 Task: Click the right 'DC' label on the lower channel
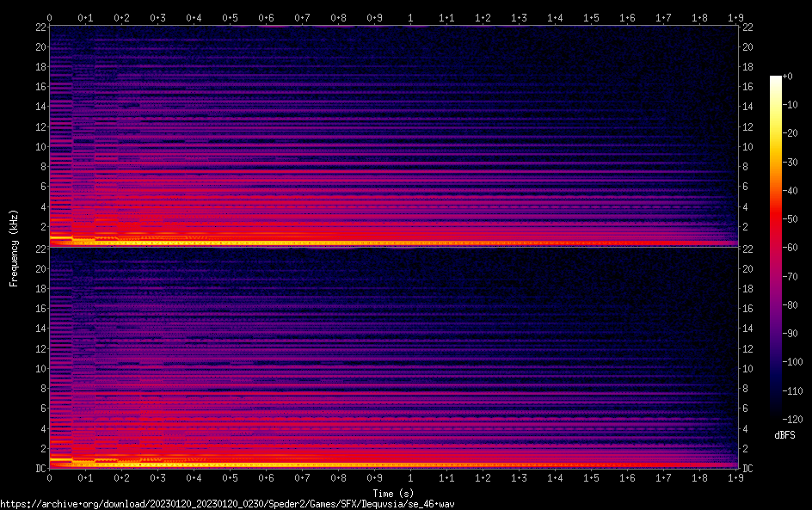click(x=748, y=469)
